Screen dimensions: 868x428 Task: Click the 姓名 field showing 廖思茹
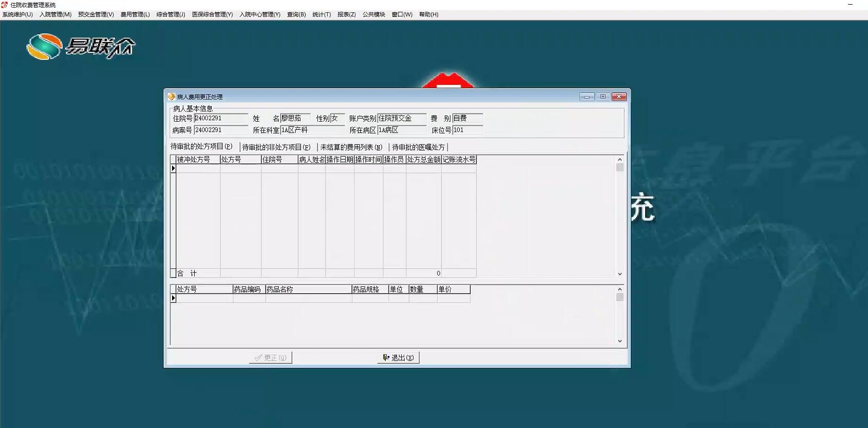[295, 119]
